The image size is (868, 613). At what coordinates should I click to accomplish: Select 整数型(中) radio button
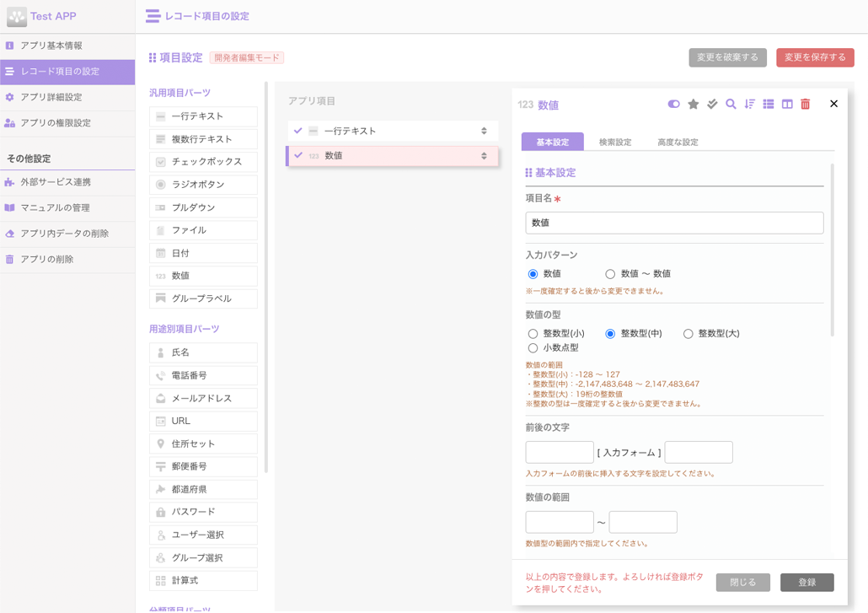pyautogui.click(x=610, y=334)
